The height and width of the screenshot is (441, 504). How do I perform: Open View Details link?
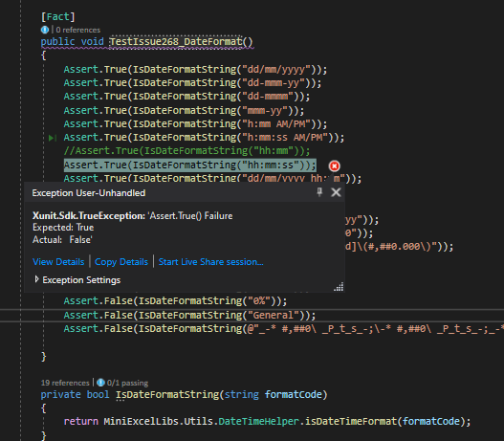tap(58, 262)
